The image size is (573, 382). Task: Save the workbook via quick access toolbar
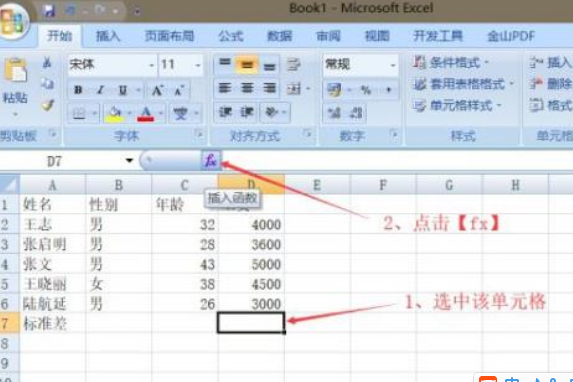(x=48, y=11)
